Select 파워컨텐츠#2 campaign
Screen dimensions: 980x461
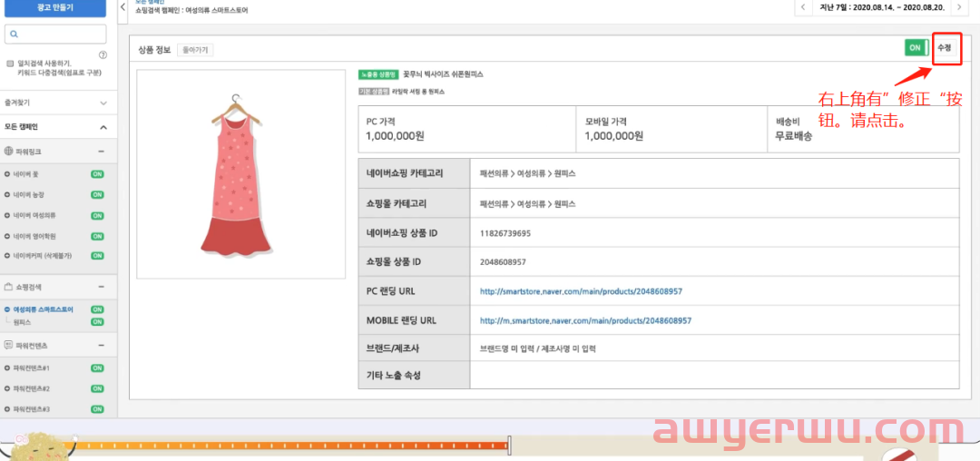(x=31, y=388)
